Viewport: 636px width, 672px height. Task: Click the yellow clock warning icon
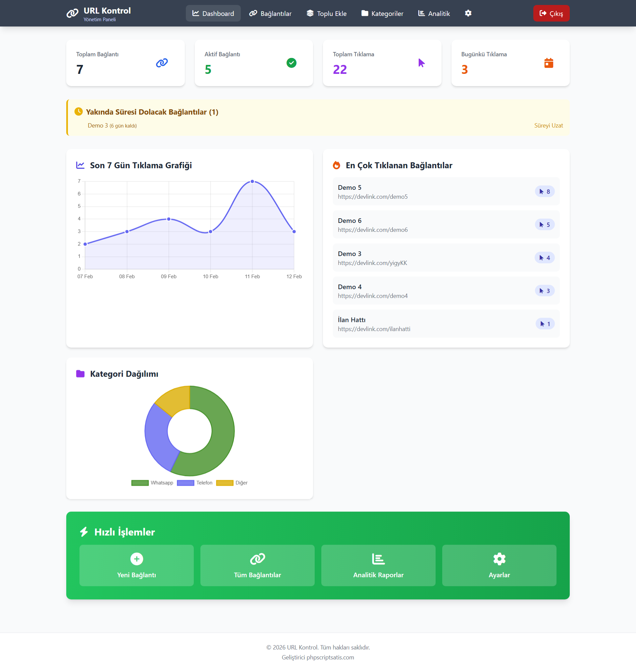coord(78,112)
